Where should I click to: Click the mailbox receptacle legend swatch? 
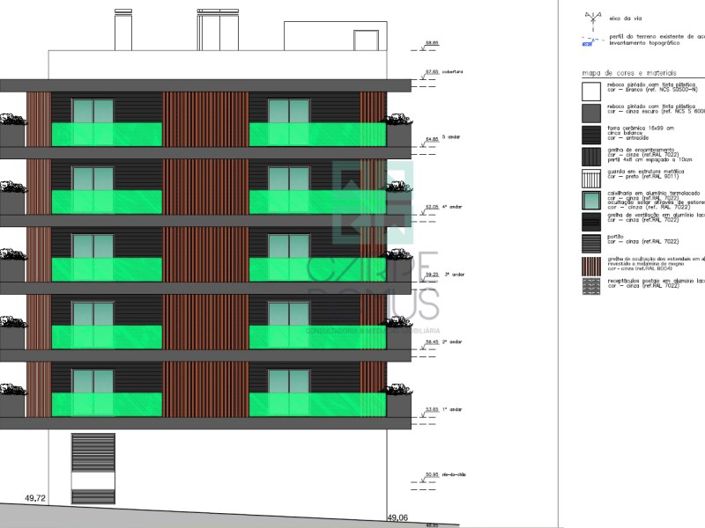click(x=591, y=286)
